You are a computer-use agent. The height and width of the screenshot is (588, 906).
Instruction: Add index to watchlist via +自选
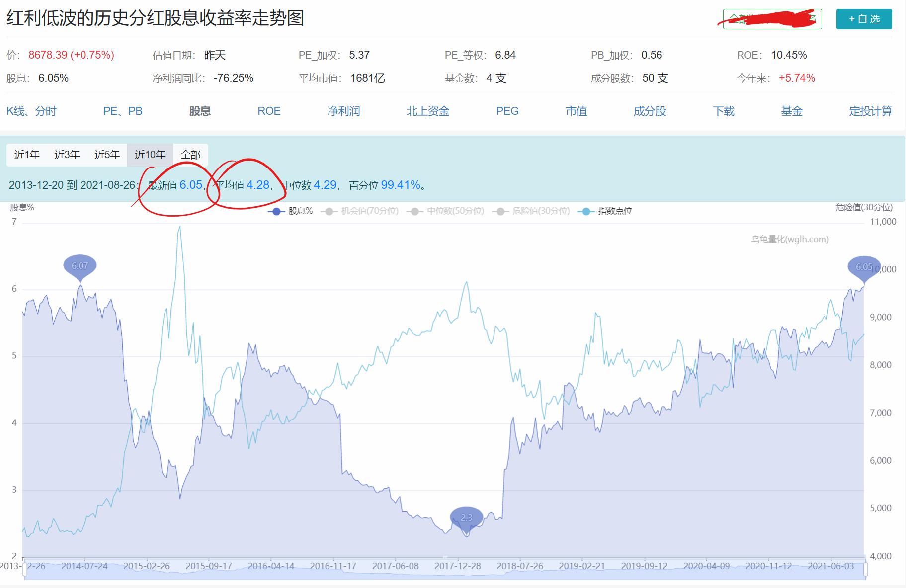pyautogui.click(x=864, y=19)
